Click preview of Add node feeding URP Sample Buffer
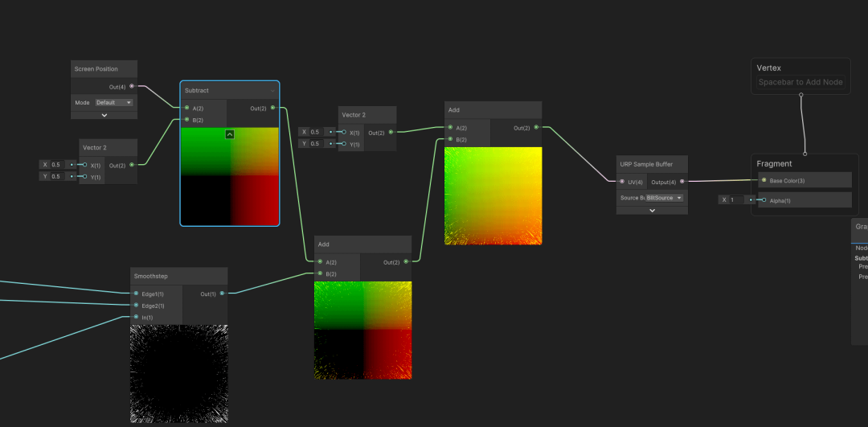The height and width of the screenshot is (427, 868). coord(493,195)
